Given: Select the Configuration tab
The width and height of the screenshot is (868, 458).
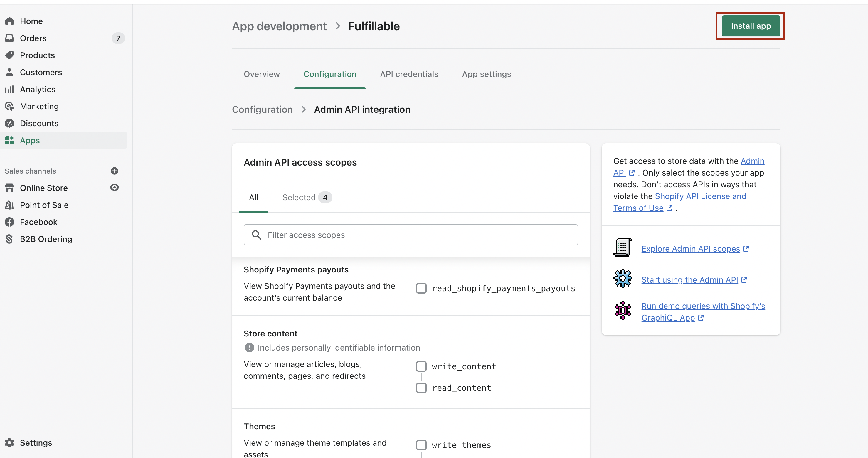Looking at the screenshot, I should click(330, 74).
